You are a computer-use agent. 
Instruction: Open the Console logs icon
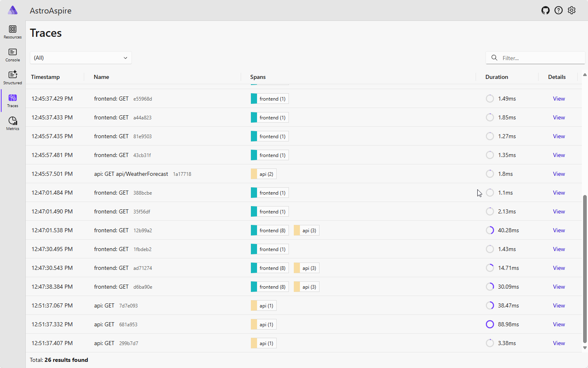pos(13,52)
